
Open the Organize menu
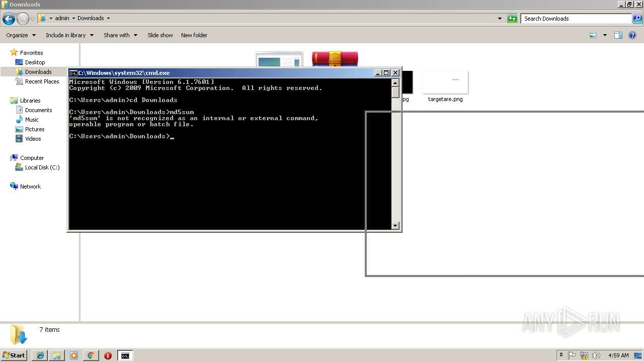tap(21, 35)
